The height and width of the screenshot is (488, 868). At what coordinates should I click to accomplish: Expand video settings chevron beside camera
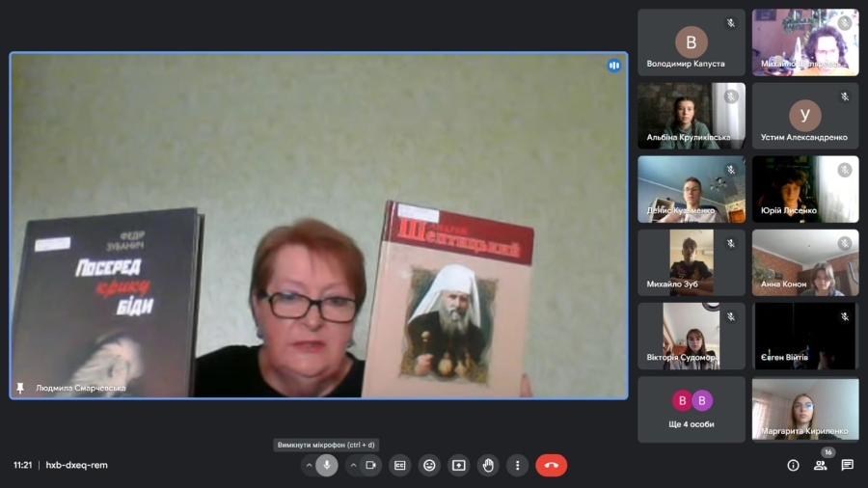click(x=353, y=465)
